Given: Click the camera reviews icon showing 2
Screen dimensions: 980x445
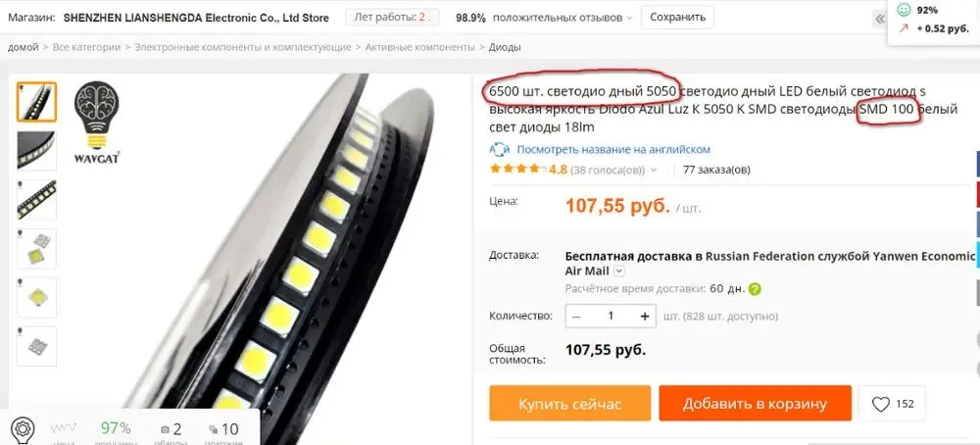Looking at the screenshot, I should pos(165,429).
